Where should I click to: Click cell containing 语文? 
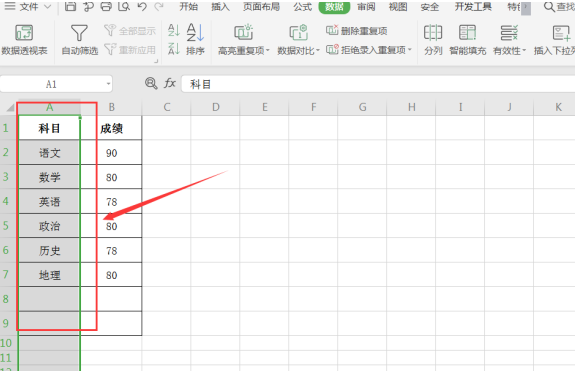[x=49, y=153]
